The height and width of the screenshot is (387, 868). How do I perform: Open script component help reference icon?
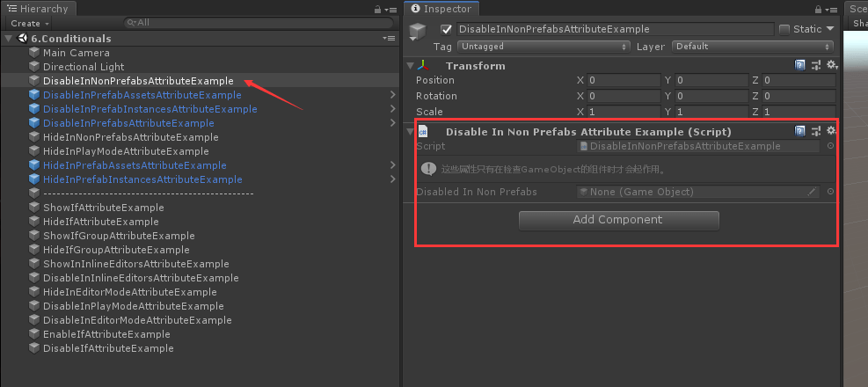799,131
